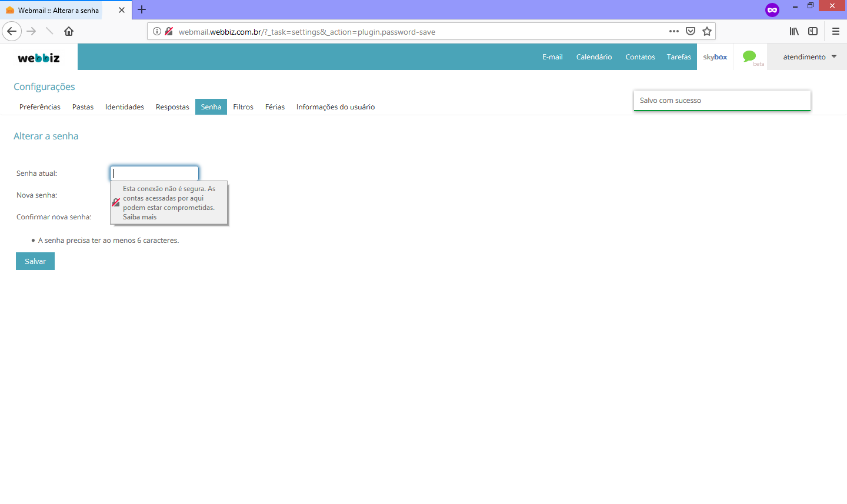Screen dimensions: 847x504
Task: Click the insecure connection padlock icon
Action: (169, 32)
